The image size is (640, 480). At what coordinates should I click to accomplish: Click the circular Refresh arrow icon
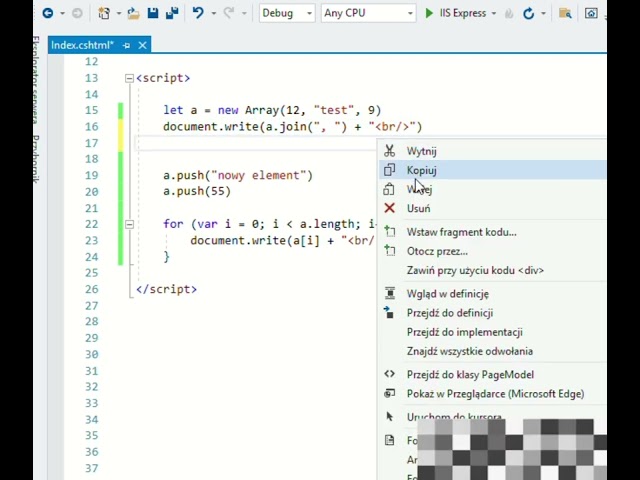(x=529, y=13)
